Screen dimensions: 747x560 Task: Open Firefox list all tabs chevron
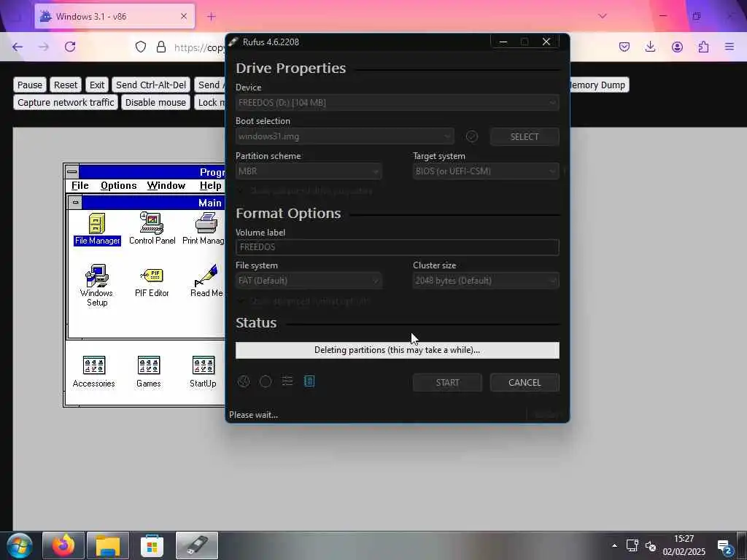click(602, 16)
